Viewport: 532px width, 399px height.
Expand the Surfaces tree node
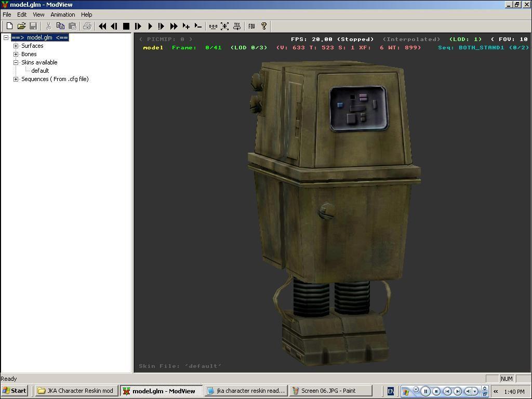tap(16, 46)
